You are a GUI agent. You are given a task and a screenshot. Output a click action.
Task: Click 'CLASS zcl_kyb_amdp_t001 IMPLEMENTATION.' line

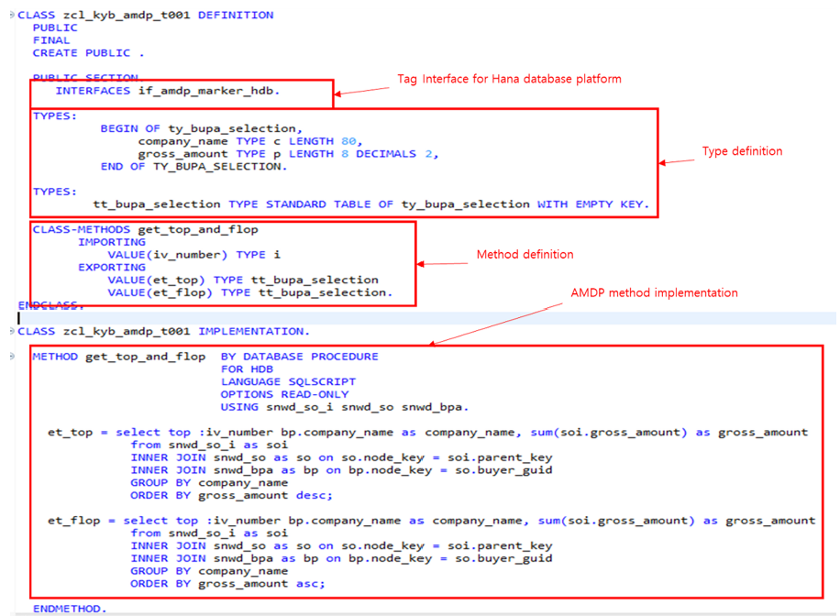click(164, 331)
